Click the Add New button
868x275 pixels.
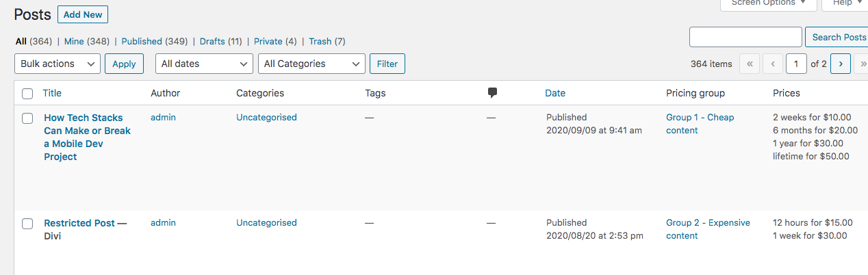click(x=83, y=14)
